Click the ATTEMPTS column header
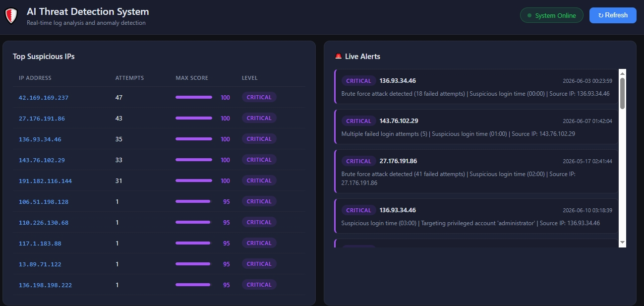The image size is (644, 306). tap(130, 78)
